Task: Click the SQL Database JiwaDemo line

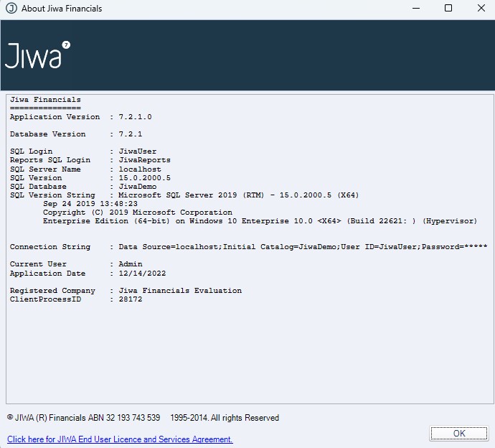Action: [x=82, y=187]
